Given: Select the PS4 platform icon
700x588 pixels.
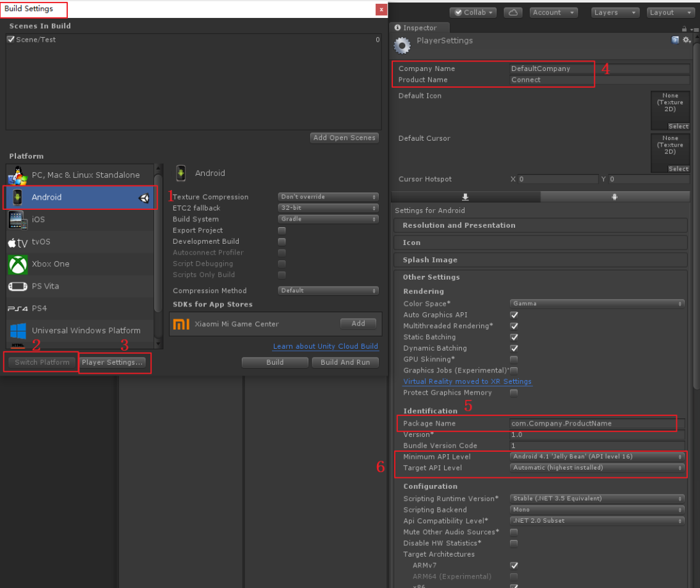Looking at the screenshot, I should (x=17, y=308).
